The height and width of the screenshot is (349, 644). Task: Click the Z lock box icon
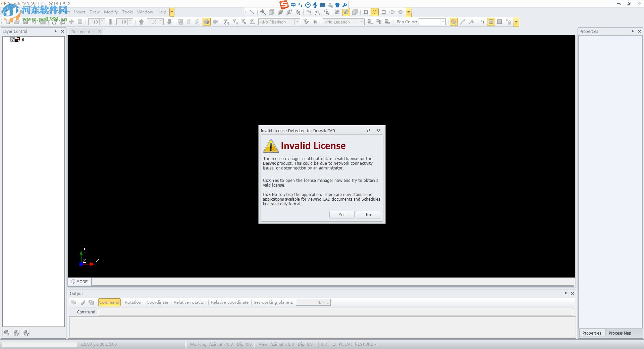[x=500, y=22]
